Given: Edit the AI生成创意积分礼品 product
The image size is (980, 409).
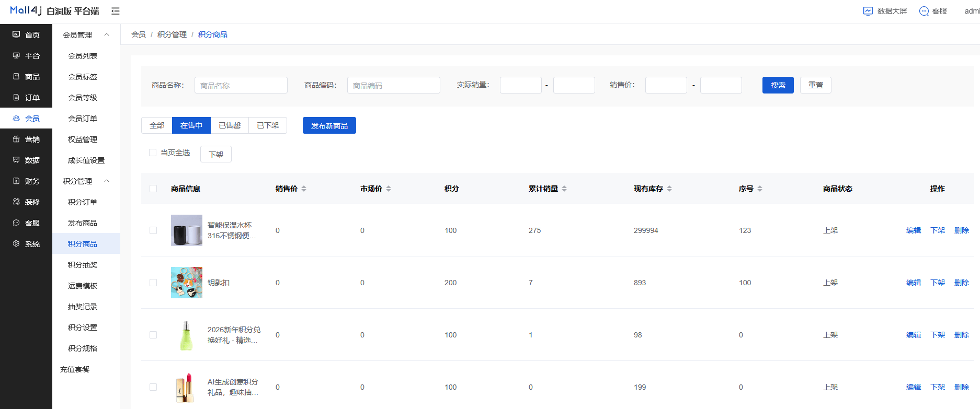Looking at the screenshot, I should 914,387.
